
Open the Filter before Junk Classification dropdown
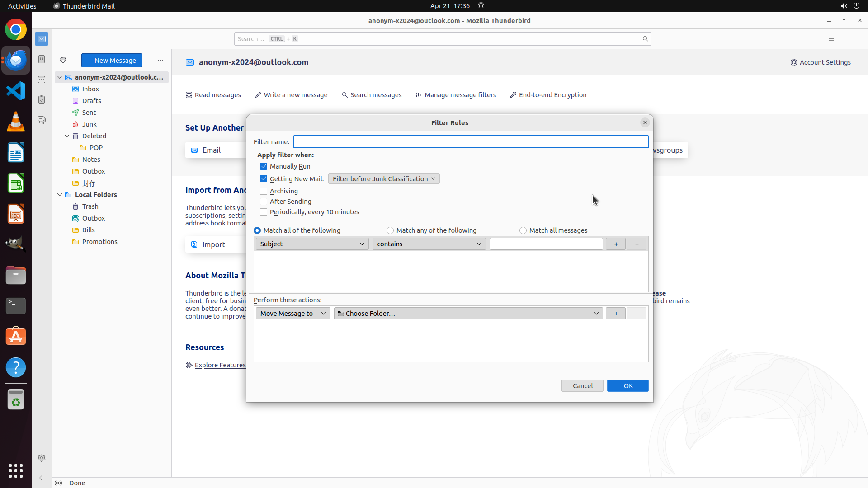pos(383,179)
